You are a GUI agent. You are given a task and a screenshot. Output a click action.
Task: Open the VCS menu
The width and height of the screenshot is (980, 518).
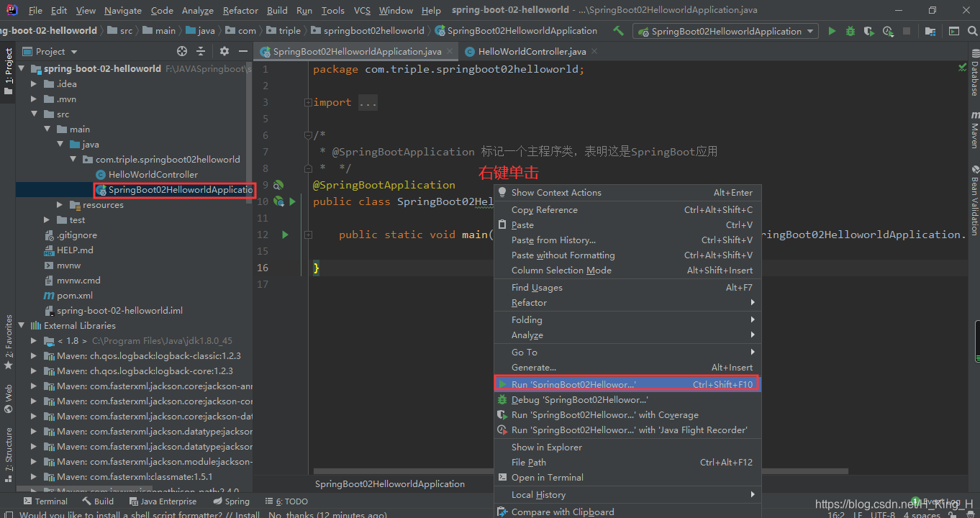coord(362,10)
